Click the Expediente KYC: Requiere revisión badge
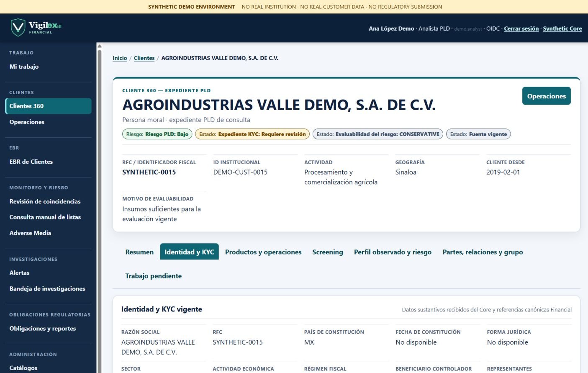Image resolution: width=588 pixels, height=373 pixels. 252,134
